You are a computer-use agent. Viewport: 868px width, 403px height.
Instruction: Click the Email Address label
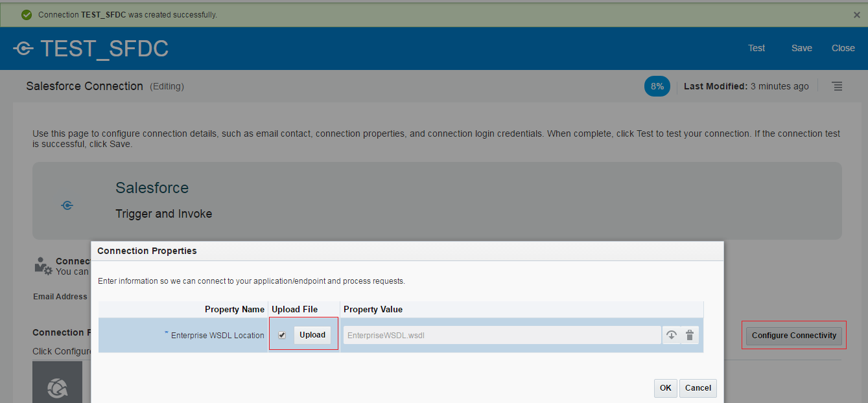[60, 297]
